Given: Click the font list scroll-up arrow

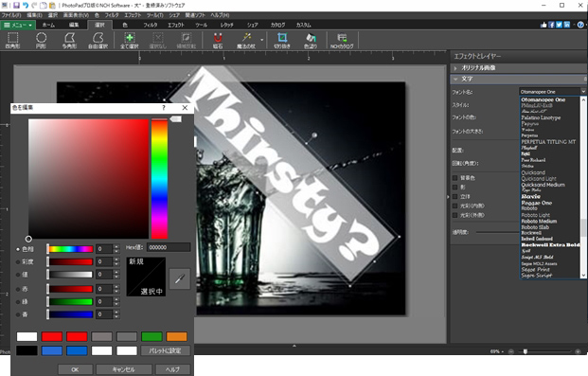Looking at the screenshot, I should click(583, 99).
